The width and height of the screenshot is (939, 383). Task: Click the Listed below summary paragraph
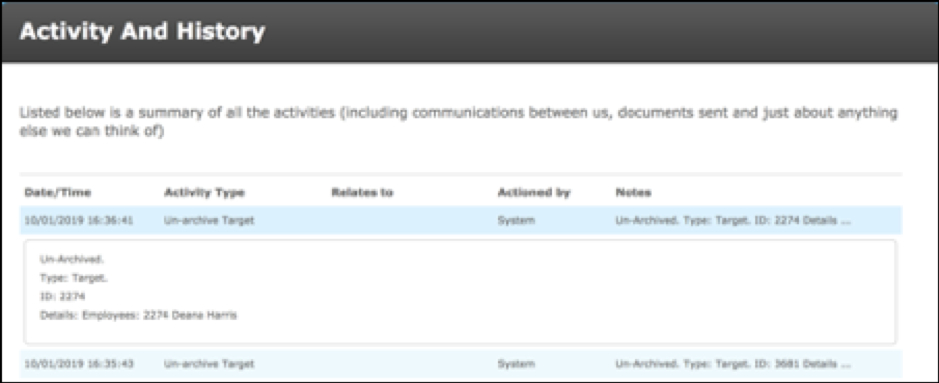pos(459,122)
